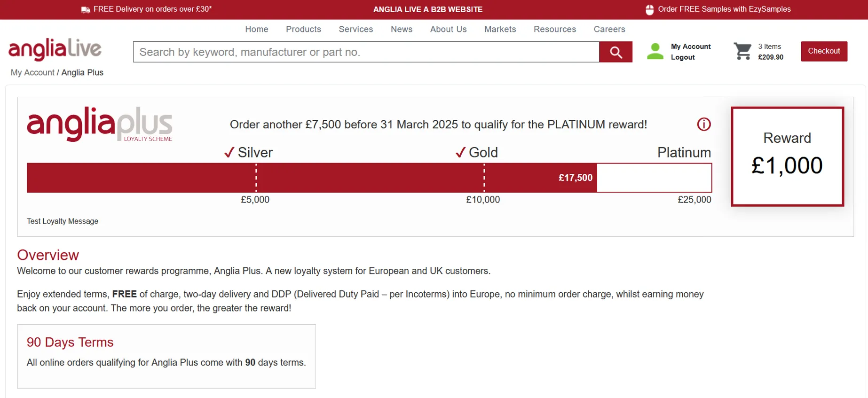
Task: Click the Anglia Live logo
Action: (55, 50)
